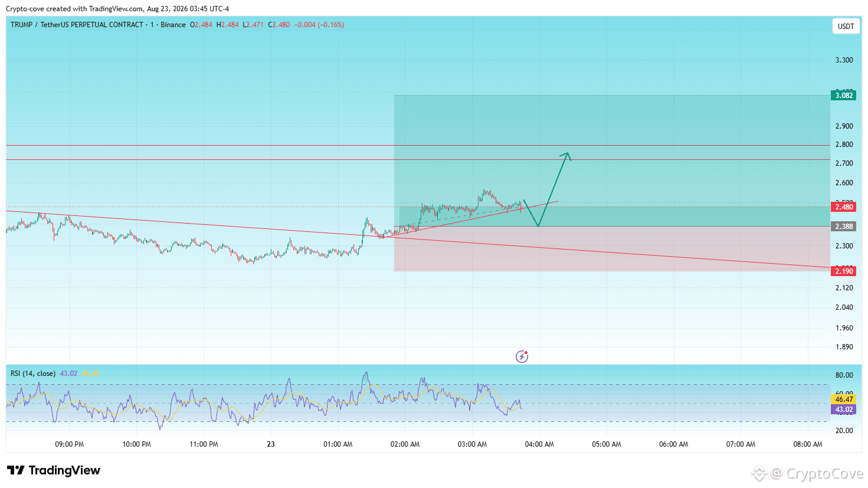Click the 2.800 price axis label
The height and width of the screenshot is (488, 868).
click(844, 145)
